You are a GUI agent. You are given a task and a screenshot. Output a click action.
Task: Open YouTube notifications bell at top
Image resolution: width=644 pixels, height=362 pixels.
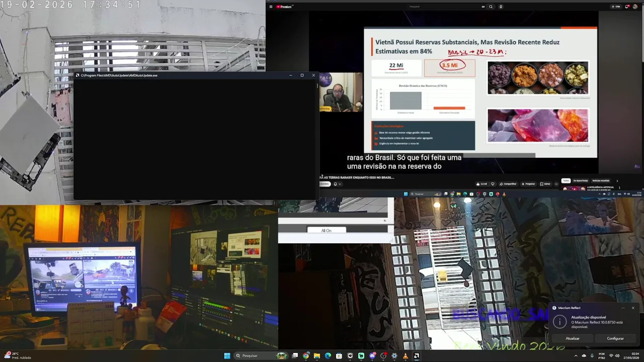(x=627, y=7)
